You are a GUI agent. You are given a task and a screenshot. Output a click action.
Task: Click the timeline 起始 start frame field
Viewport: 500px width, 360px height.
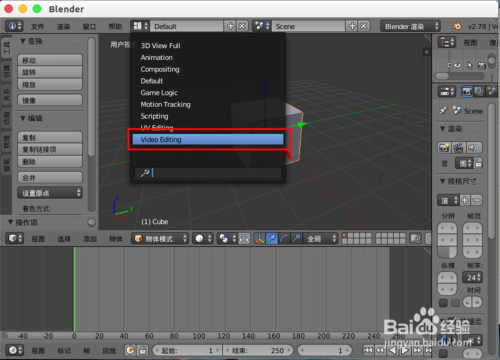coord(188,350)
